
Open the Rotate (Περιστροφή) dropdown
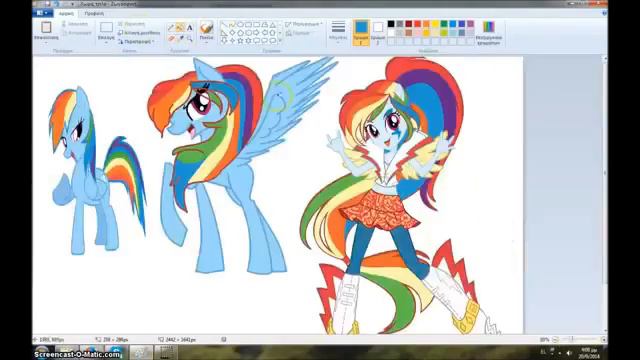point(136,42)
